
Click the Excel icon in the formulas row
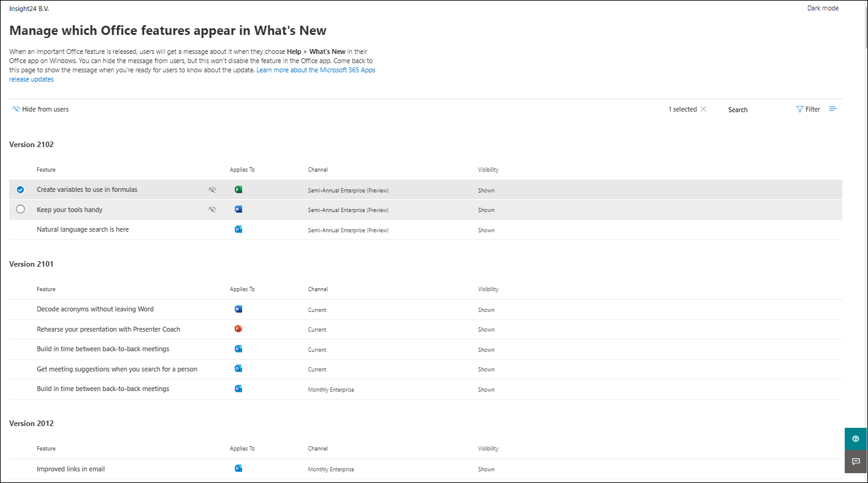pyautogui.click(x=238, y=189)
